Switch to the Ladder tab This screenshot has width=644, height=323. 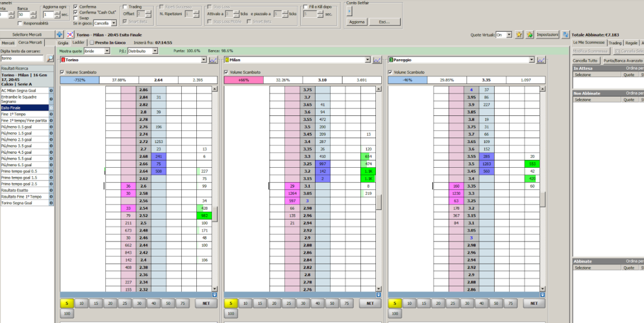tap(78, 42)
